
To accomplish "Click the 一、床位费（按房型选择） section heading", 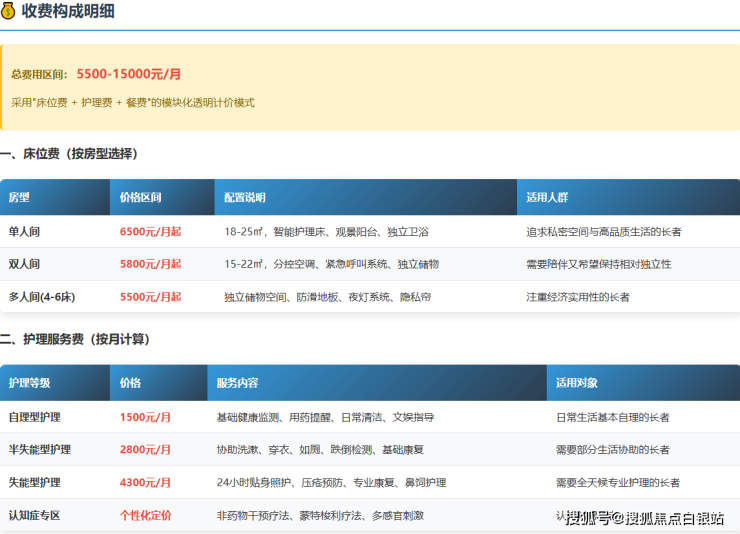I will pos(69,154).
